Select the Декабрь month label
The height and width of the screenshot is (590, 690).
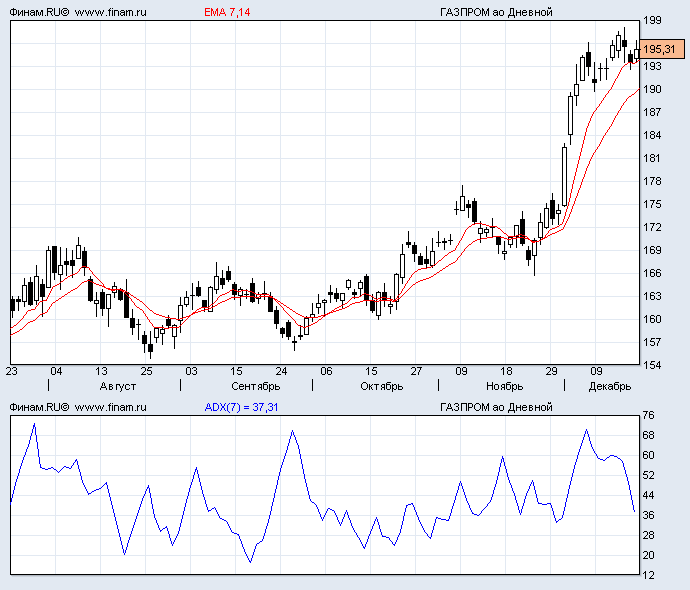click(x=610, y=386)
